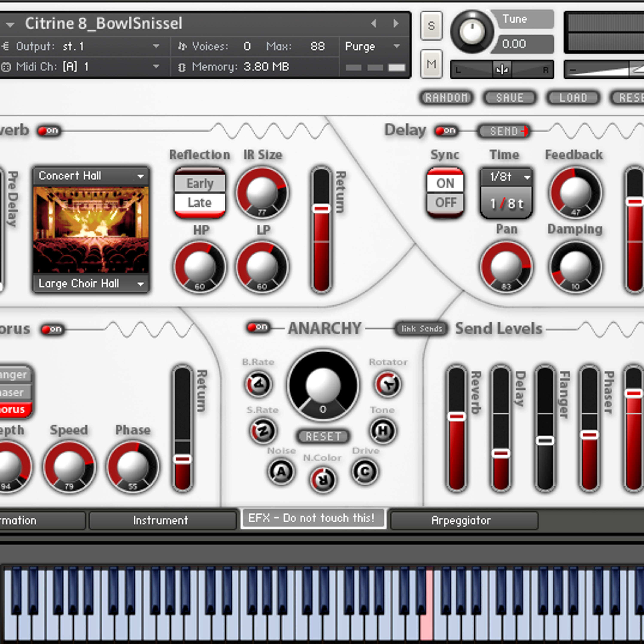The width and height of the screenshot is (644, 644).
Task: Click the Solo S button
Action: click(x=431, y=26)
